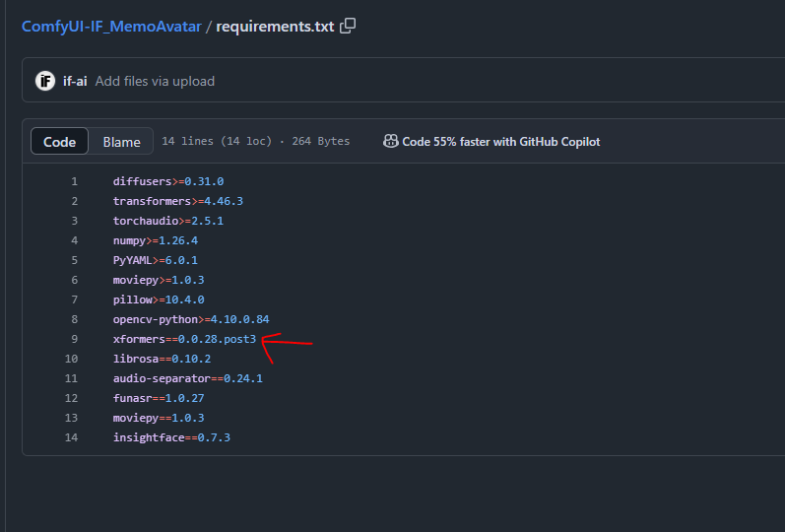Select line number 8
This screenshot has height=532, width=785.
(74, 319)
